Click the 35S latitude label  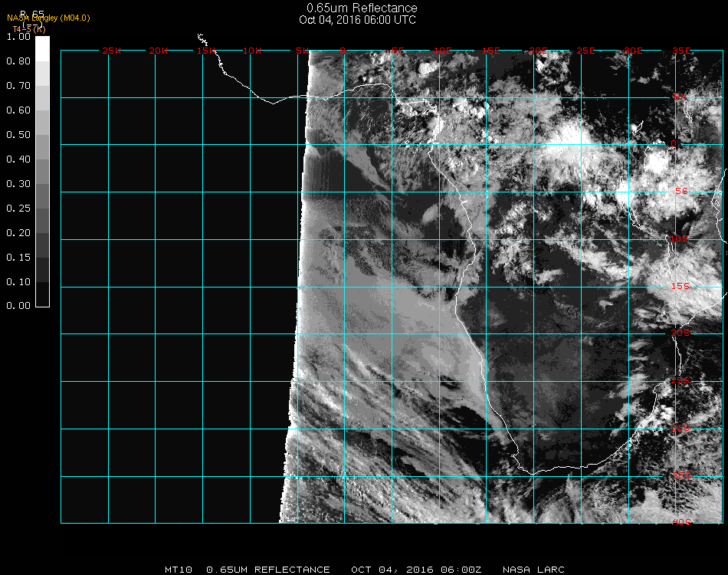pyautogui.click(x=681, y=475)
